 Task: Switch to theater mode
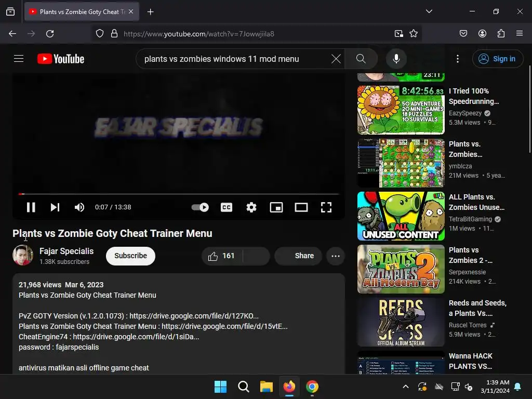301,207
